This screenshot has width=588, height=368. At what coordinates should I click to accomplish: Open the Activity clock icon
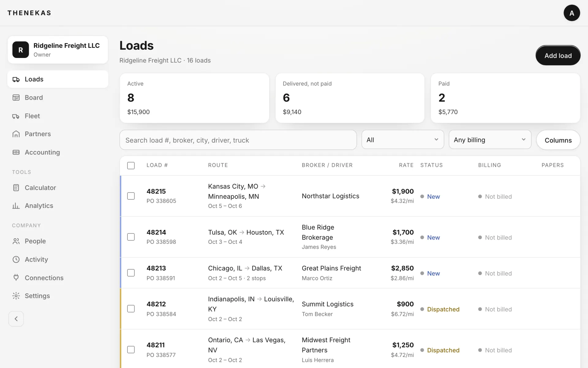point(16,259)
